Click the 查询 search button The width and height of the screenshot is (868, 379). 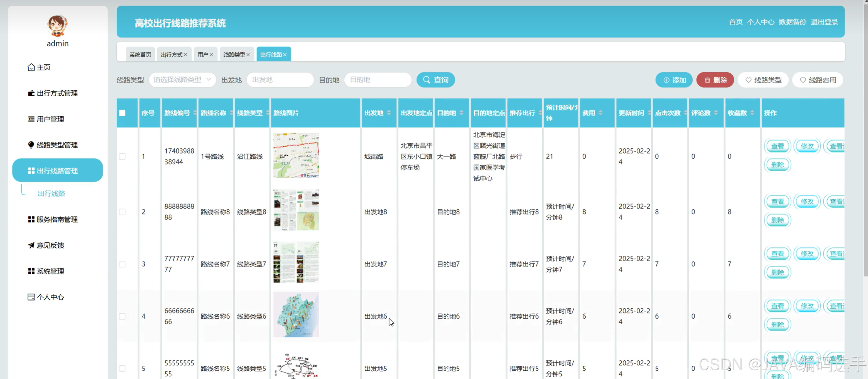click(435, 80)
